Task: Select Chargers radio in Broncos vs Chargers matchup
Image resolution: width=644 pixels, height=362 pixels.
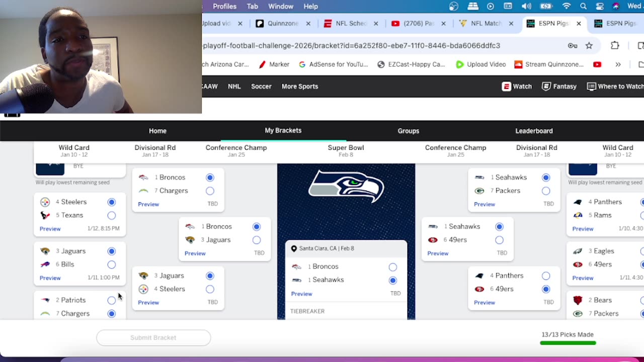Action: [x=210, y=191]
